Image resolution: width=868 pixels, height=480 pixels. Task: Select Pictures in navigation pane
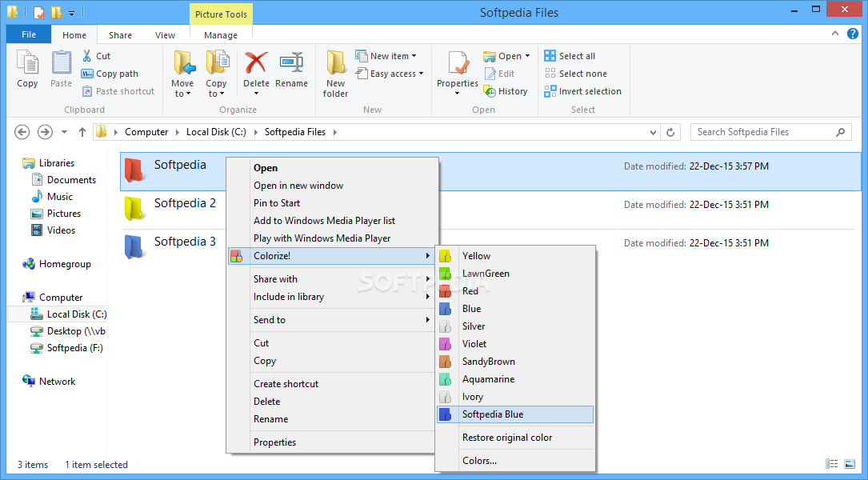57,213
